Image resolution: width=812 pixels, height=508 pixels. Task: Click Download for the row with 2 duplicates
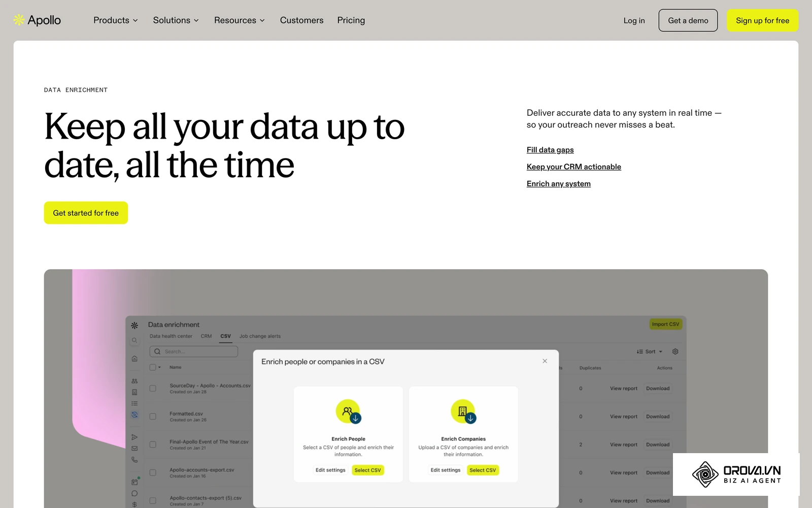click(x=658, y=444)
